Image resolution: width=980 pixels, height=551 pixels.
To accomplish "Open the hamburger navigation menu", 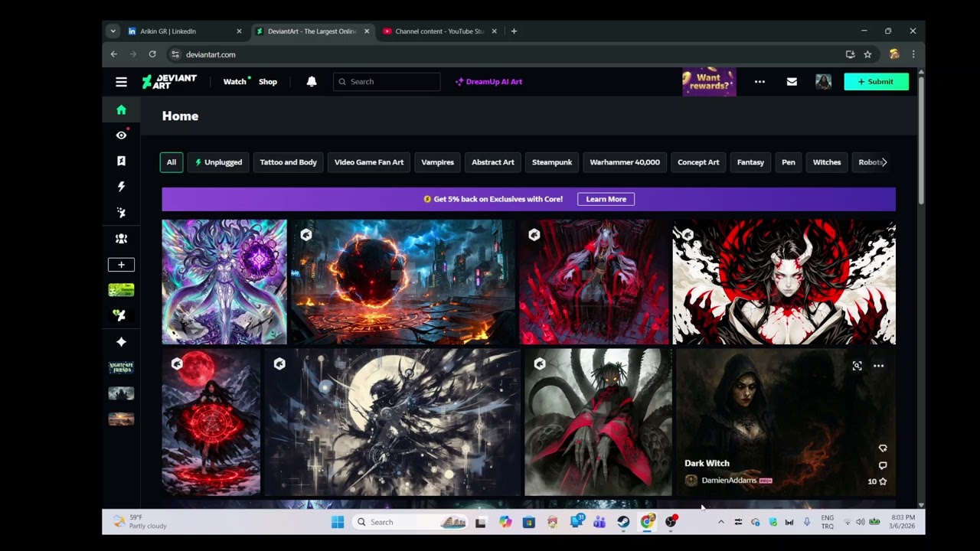I will [121, 82].
